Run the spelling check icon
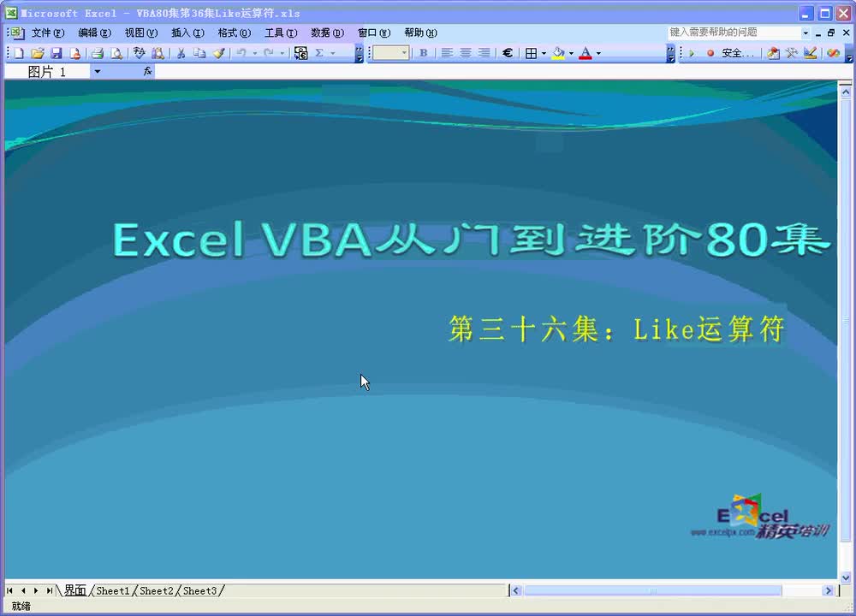The width and height of the screenshot is (856, 616). coord(140,53)
